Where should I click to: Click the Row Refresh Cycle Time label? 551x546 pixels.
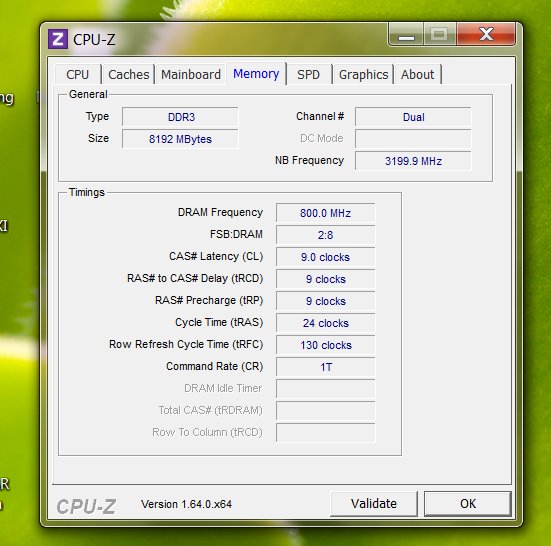[x=186, y=344]
